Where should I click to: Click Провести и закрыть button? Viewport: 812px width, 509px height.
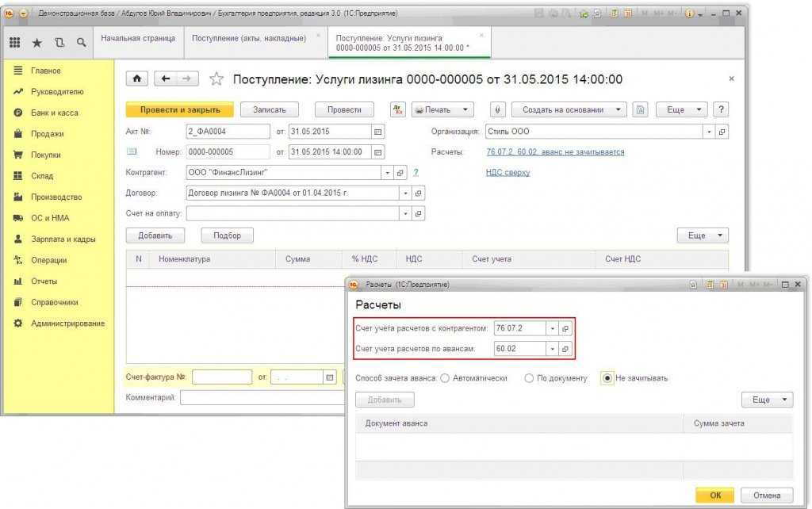coord(180,109)
